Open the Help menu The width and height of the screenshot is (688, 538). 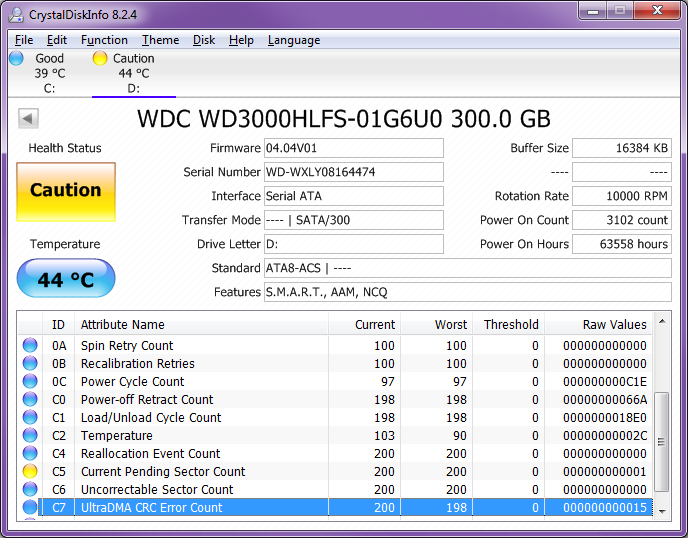241,40
